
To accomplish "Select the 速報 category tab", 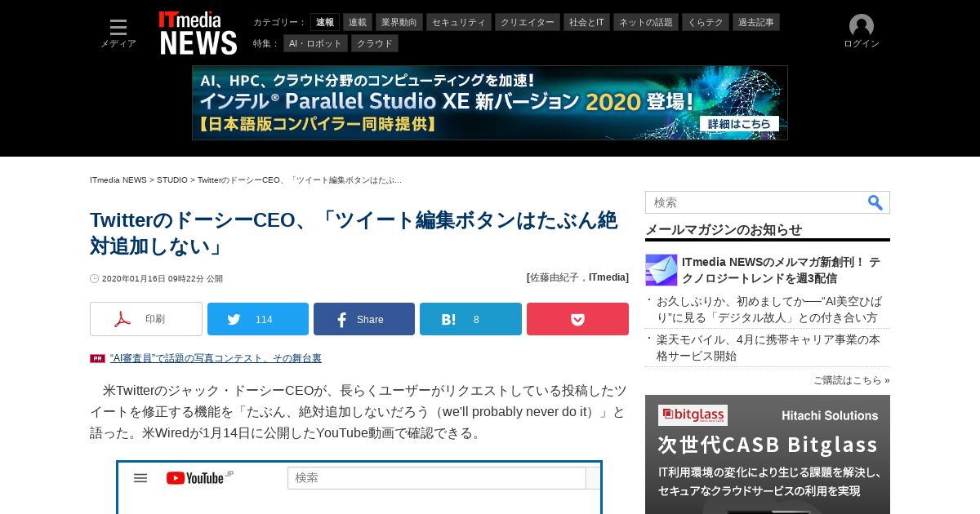I will tap(325, 22).
